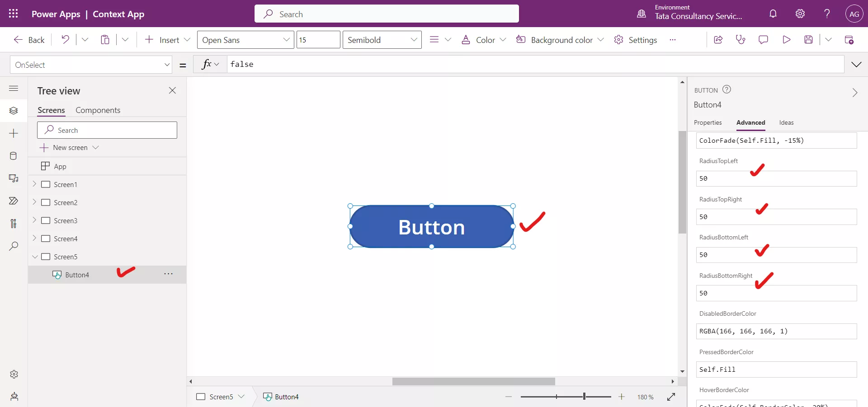
Task: Open Comments via speech bubble icon
Action: click(764, 40)
